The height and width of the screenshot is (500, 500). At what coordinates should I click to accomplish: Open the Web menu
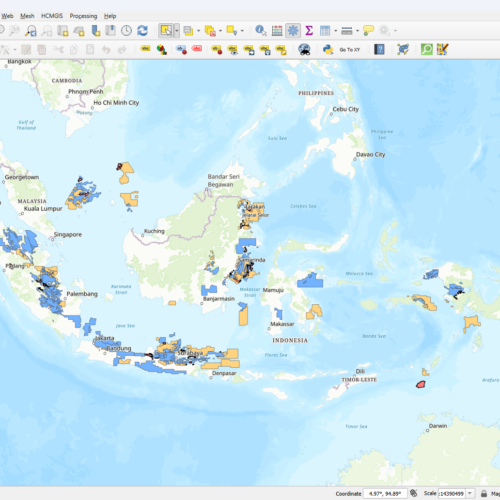[x=7, y=16]
